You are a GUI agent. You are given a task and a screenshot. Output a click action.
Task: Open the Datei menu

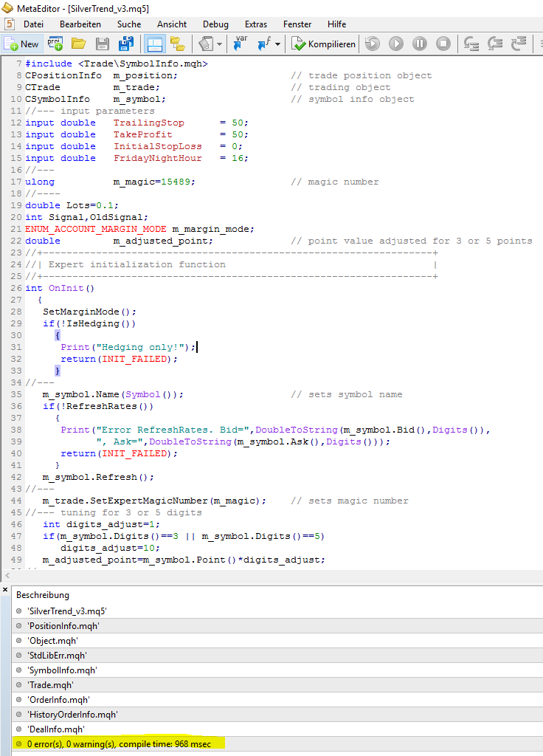(33, 24)
